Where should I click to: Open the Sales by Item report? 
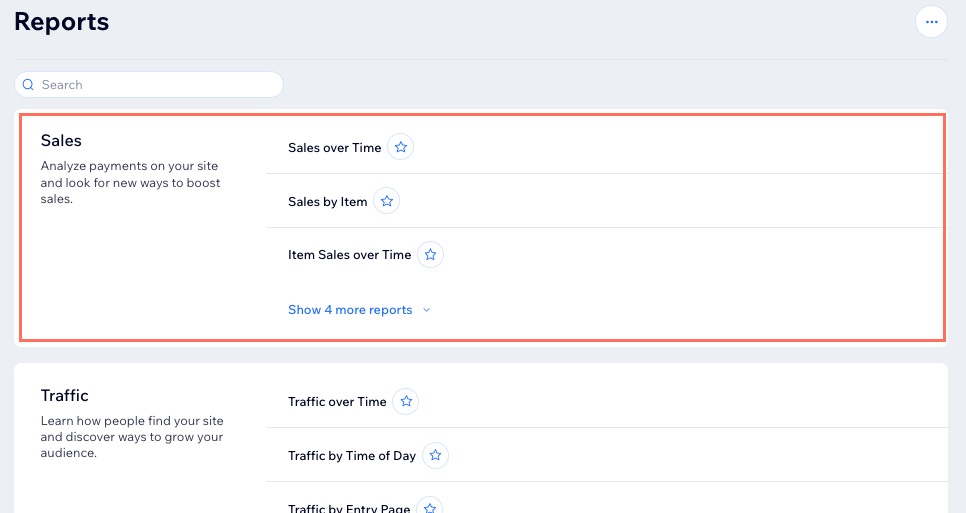(327, 201)
